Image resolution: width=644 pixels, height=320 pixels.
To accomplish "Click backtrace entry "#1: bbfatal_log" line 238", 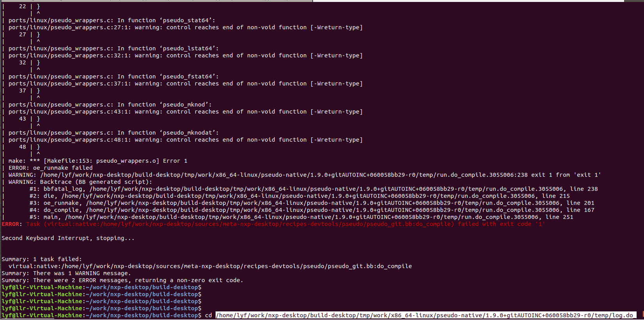I will coord(313,189).
